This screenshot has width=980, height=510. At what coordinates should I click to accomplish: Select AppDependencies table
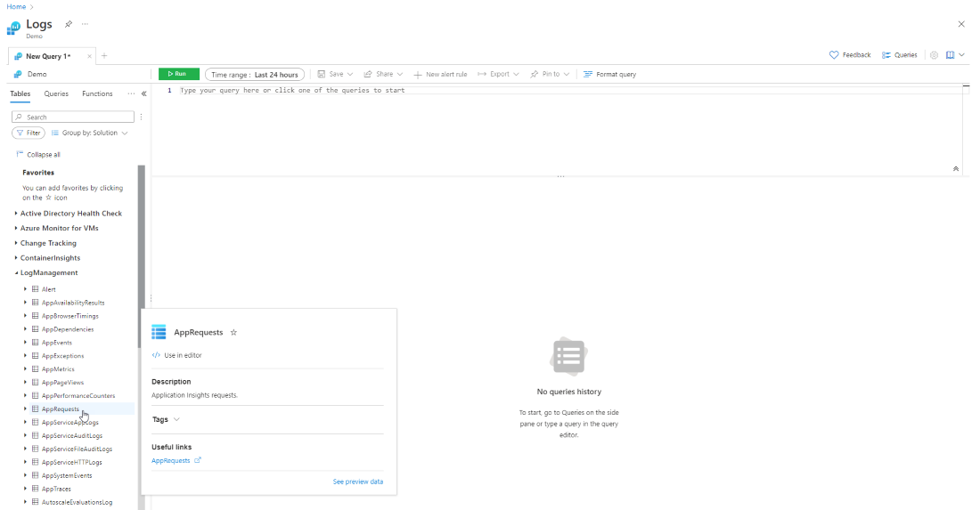pos(68,329)
